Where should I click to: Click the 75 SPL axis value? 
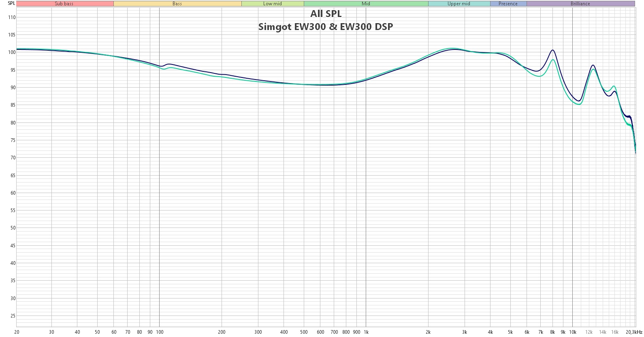tap(13, 140)
